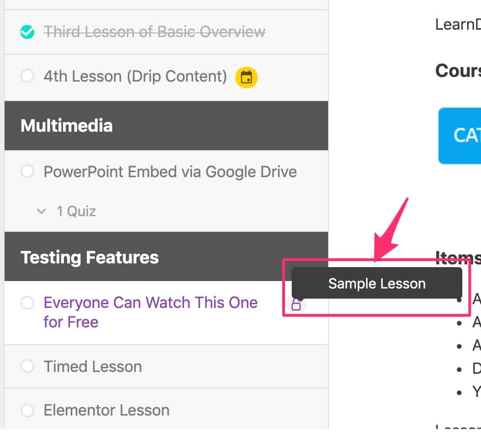
Task: Open the Timed Lesson entry
Action: tap(92, 366)
